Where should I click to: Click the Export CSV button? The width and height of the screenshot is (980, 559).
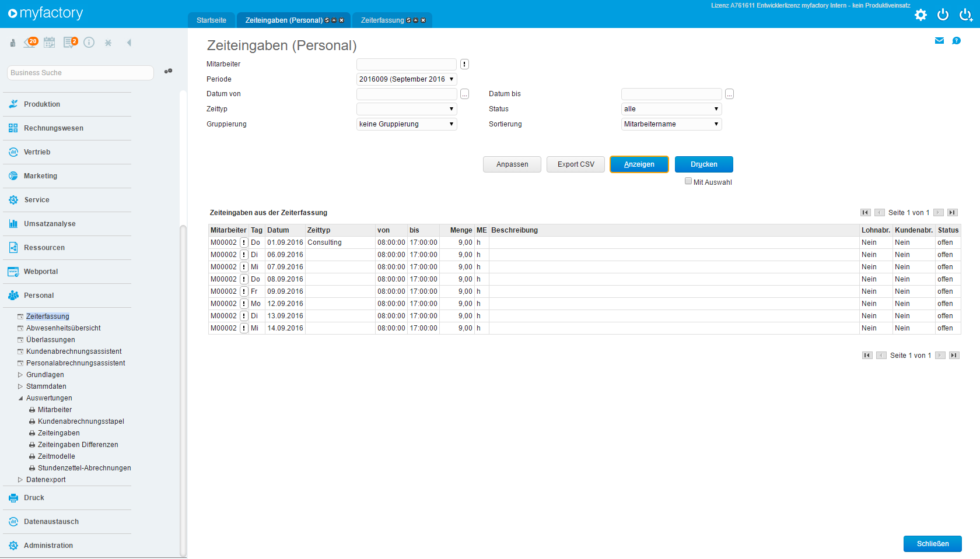(x=575, y=164)
